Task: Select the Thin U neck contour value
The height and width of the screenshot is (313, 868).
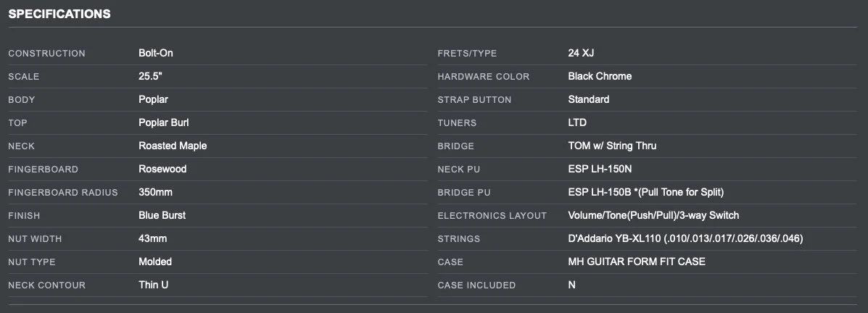Action: [x=153, y=285]
